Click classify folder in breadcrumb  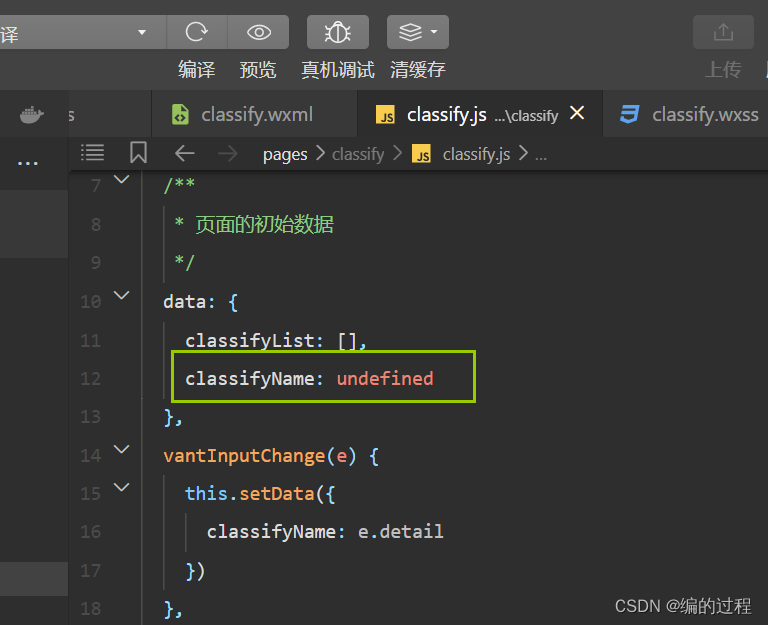pos(358,155)
